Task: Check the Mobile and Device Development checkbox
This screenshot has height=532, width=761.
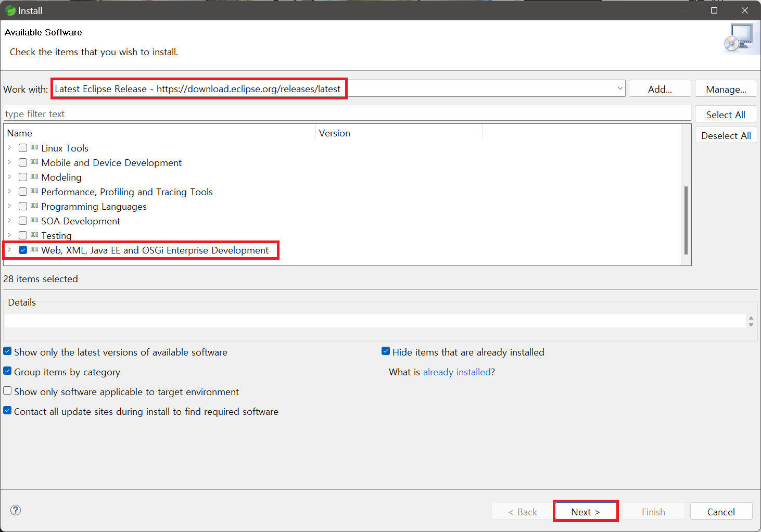Action: coord(23,162)
